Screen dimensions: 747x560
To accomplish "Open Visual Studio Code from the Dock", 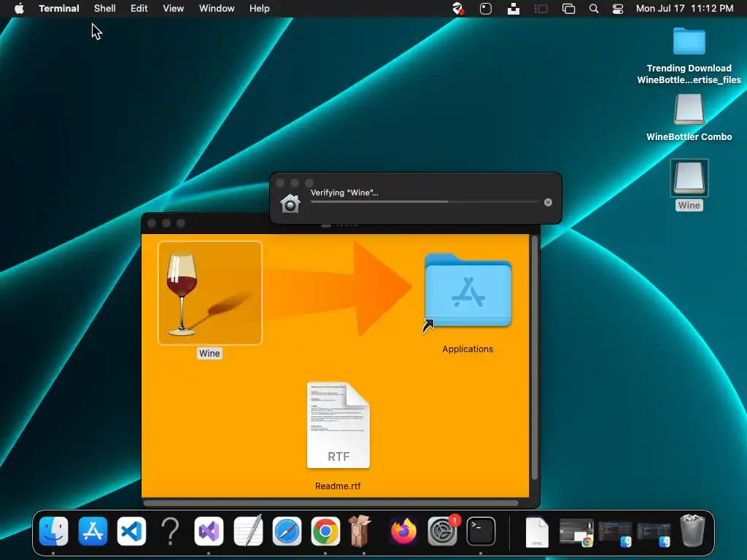I will pyautogui.click(x=131, y=531).
